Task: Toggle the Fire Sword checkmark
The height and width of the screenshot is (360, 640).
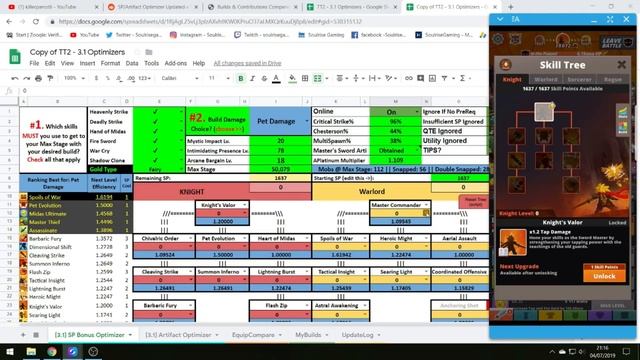Action: click(155, 141)
